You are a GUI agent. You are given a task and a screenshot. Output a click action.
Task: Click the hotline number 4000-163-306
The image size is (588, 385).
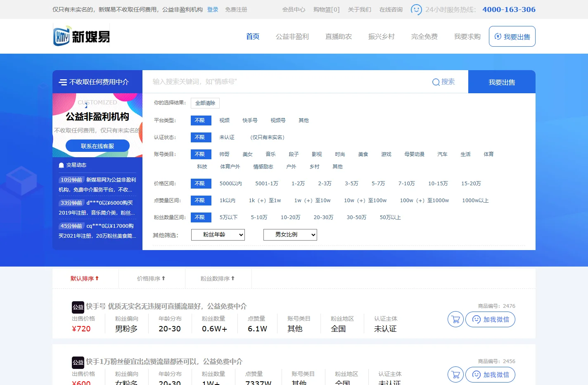coord(509,9)
